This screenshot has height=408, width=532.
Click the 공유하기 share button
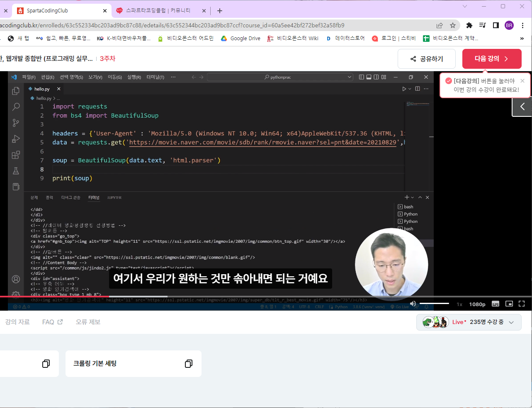click(x=427, y=59)
